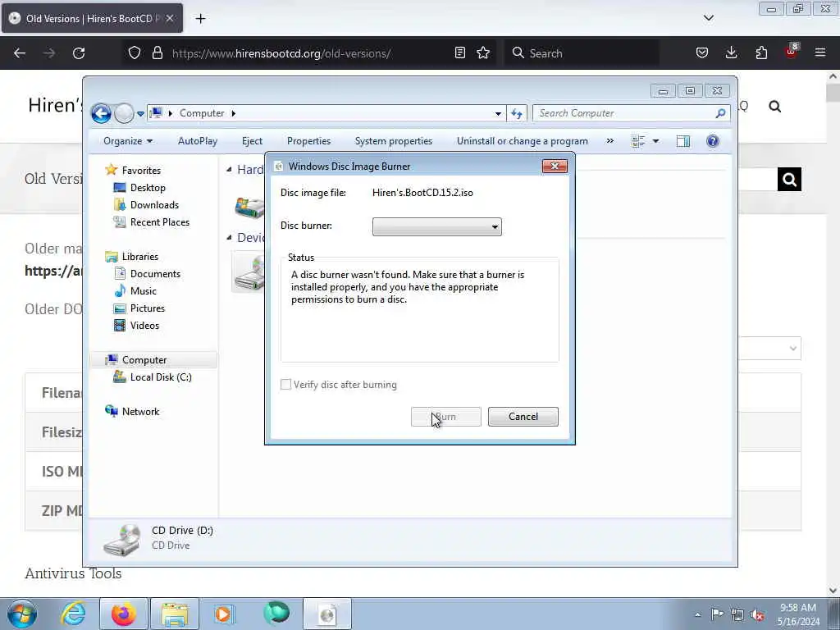Viewport: 840px width, 630px height.
Task: Open Desktop in Favorites
Action: pos(148,188)
